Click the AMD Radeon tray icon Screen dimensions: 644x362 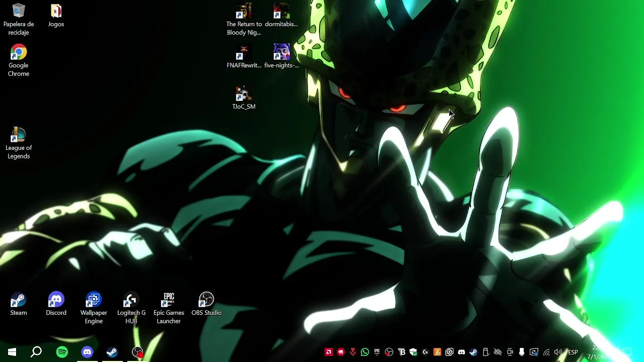[329, 352]
